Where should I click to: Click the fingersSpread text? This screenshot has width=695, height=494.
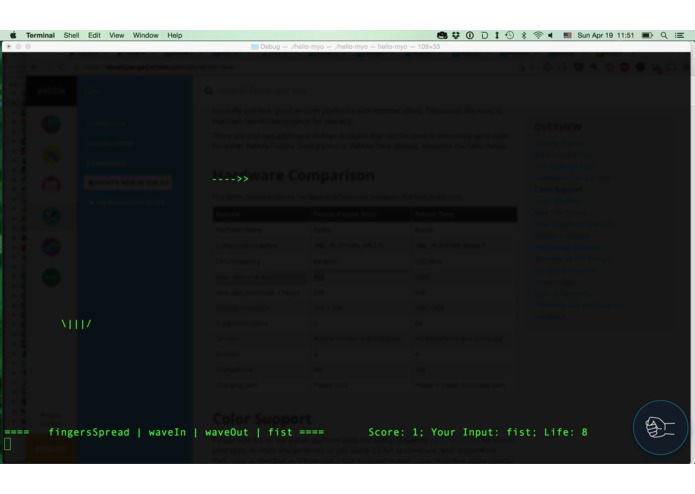point(89,432)
